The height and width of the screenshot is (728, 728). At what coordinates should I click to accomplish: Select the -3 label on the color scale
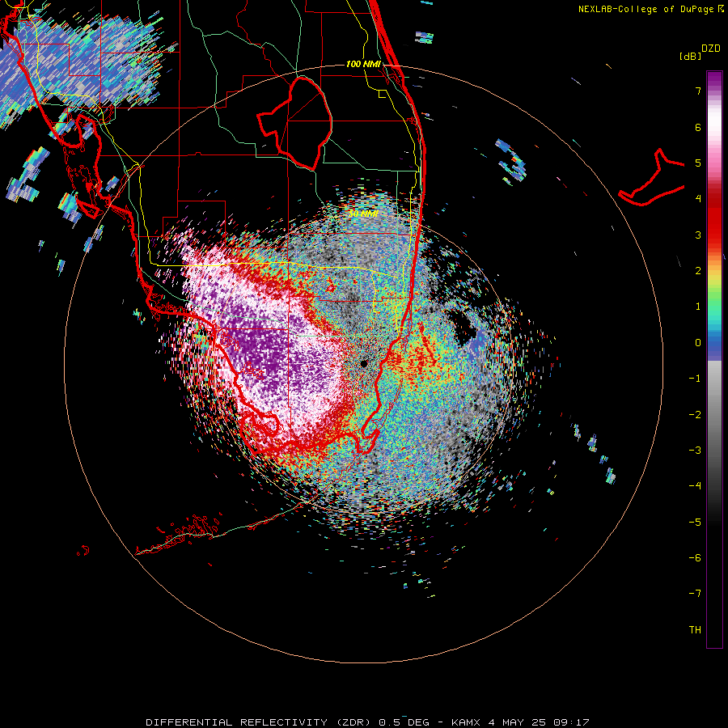(x=695, y=451)
